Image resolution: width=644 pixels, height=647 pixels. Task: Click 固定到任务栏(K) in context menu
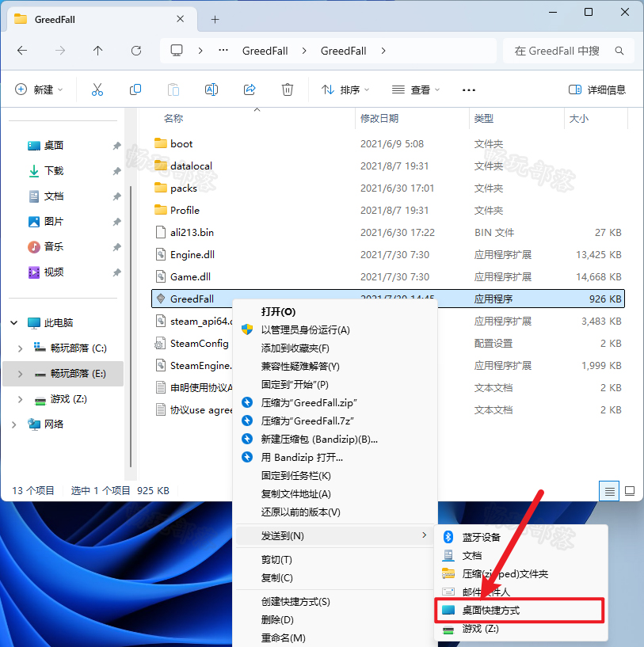tap(296, 476)
